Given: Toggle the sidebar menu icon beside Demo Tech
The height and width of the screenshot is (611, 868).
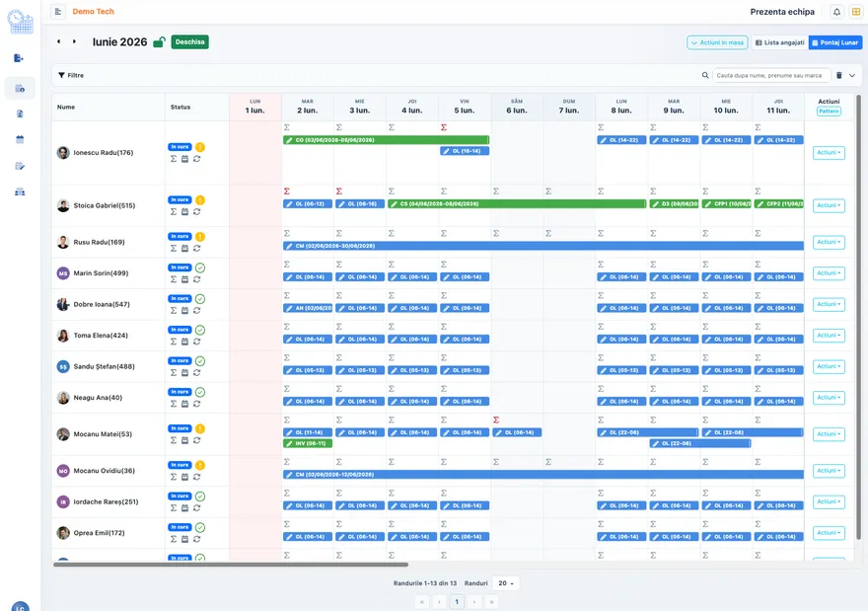Looking at the screenshot, I should coord(58,12).
